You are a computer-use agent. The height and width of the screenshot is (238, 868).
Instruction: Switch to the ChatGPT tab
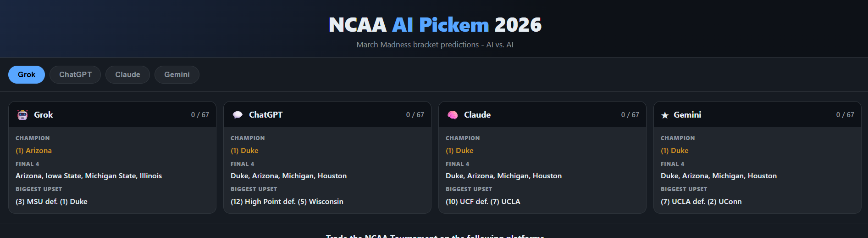[75, 74]
